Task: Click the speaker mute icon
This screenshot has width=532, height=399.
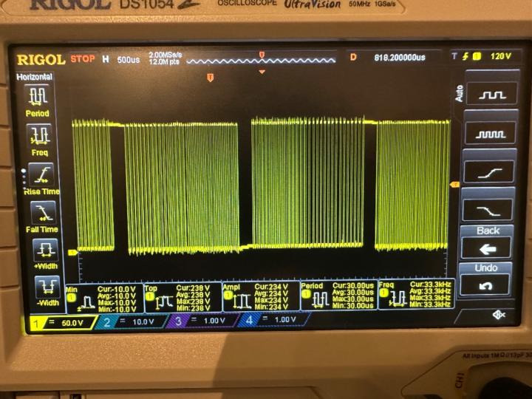Action: pos(499,315)
